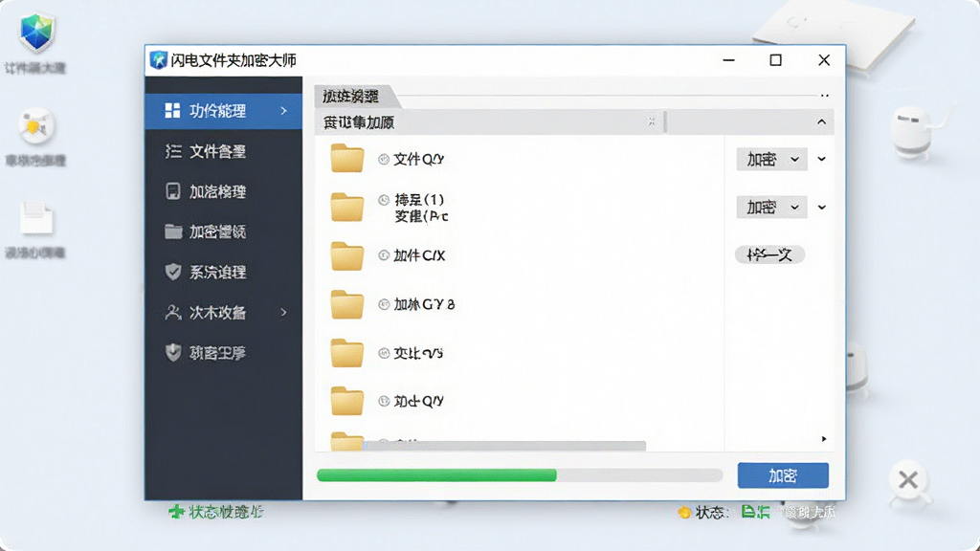The width and height of the screenshot is (980, 551).
Task: Click the disk icon in the sidebar
Action: pyautogui.click(x=173, y=191)
